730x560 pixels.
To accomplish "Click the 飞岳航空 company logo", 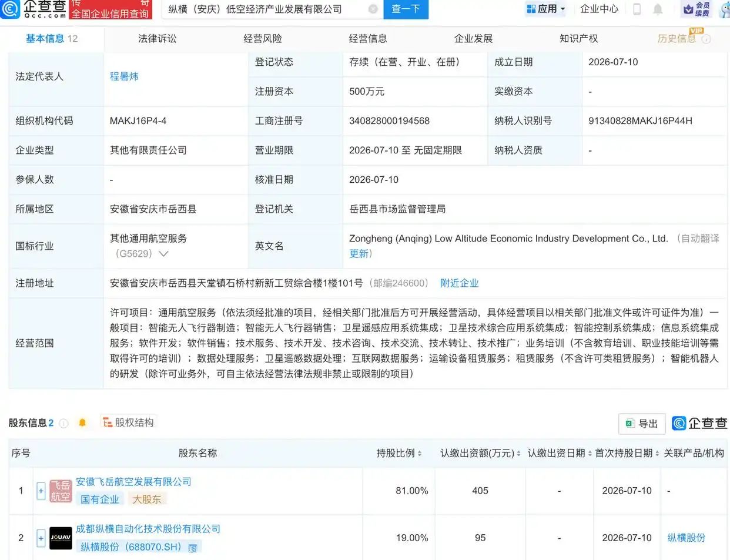I will click(61, 491).
